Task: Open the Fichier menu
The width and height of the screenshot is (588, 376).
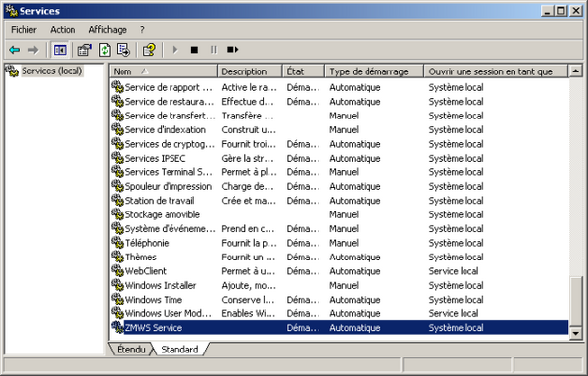Action: (24, 30)
